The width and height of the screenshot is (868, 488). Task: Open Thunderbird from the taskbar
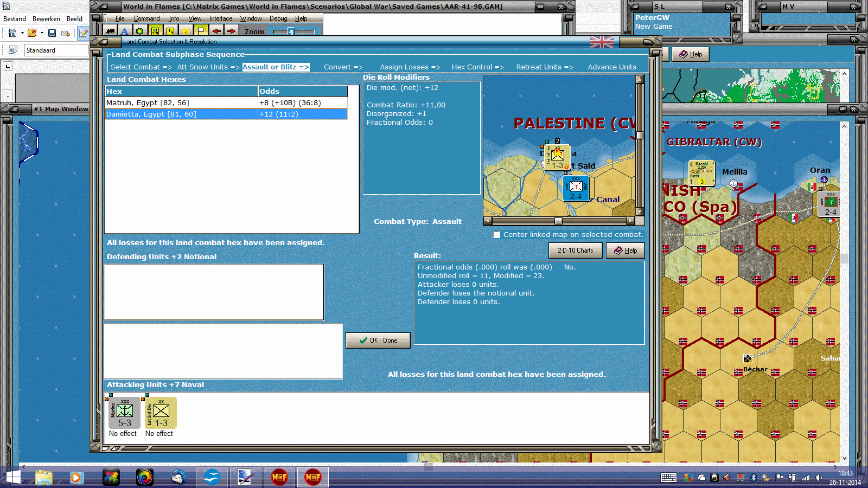178,477
